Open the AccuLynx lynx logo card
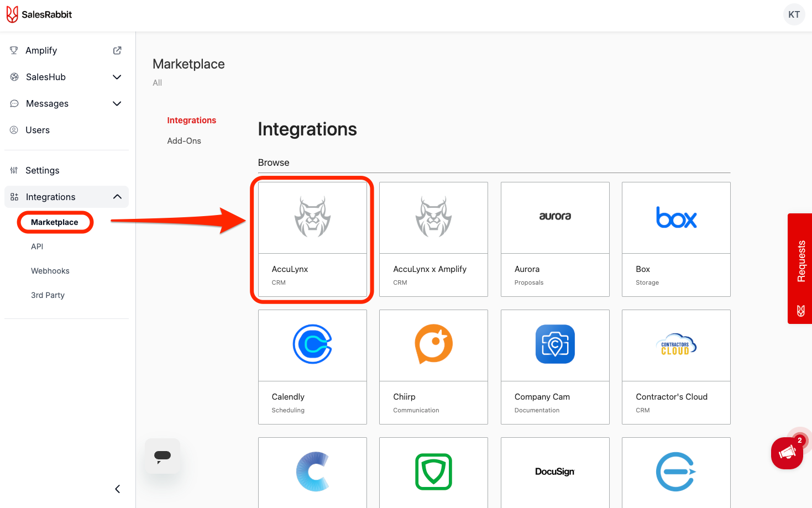 point(312,218)
